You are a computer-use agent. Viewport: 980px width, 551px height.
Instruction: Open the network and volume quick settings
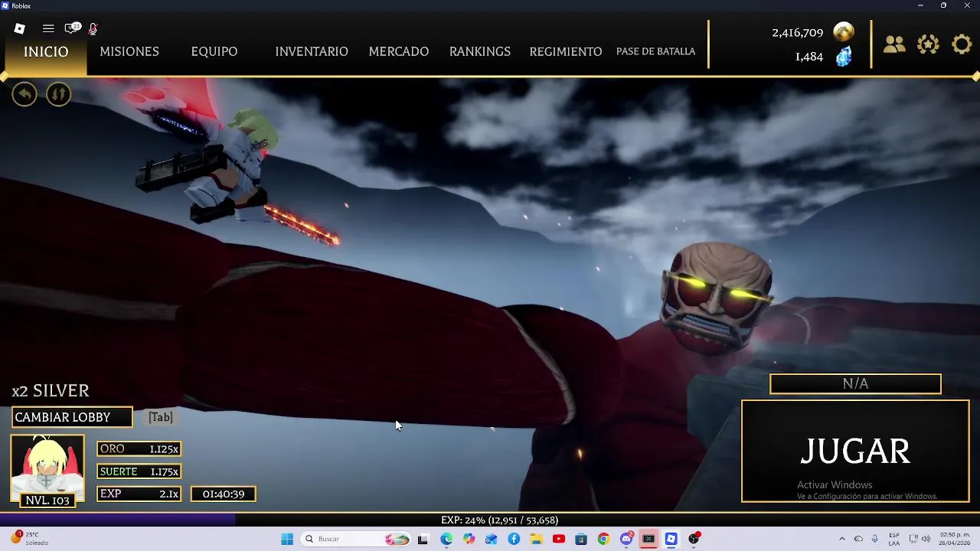coord(920,539)
